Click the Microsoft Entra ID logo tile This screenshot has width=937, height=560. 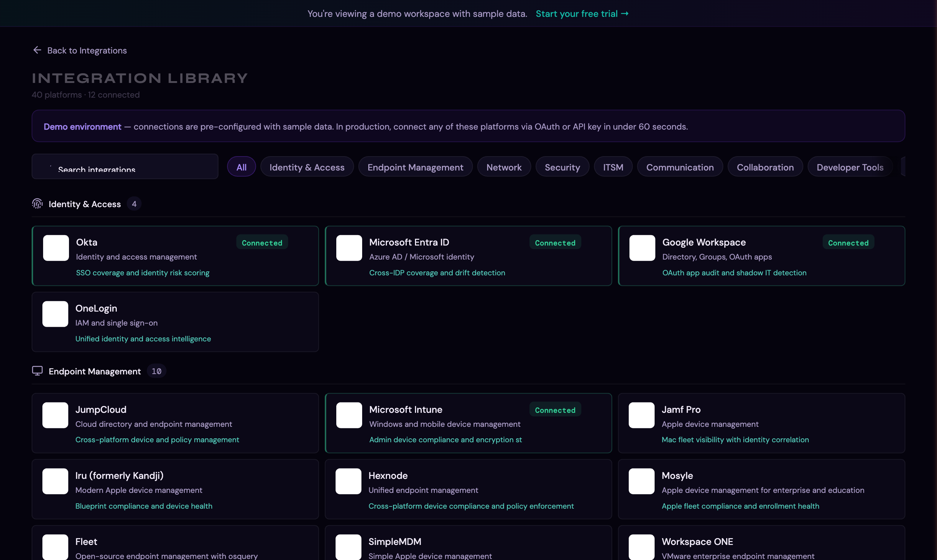pos(349,248)
